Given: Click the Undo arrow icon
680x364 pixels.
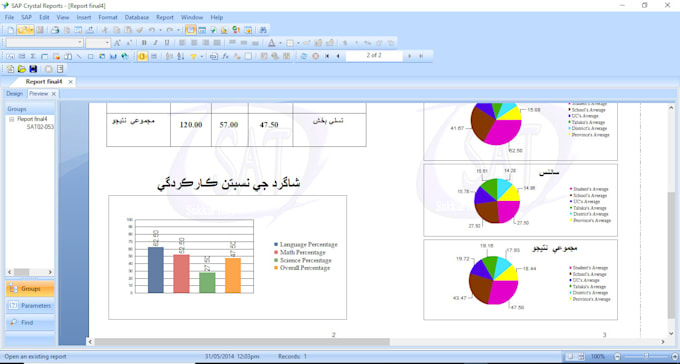Looking at the screenshot, I should [x=152, y=30].
